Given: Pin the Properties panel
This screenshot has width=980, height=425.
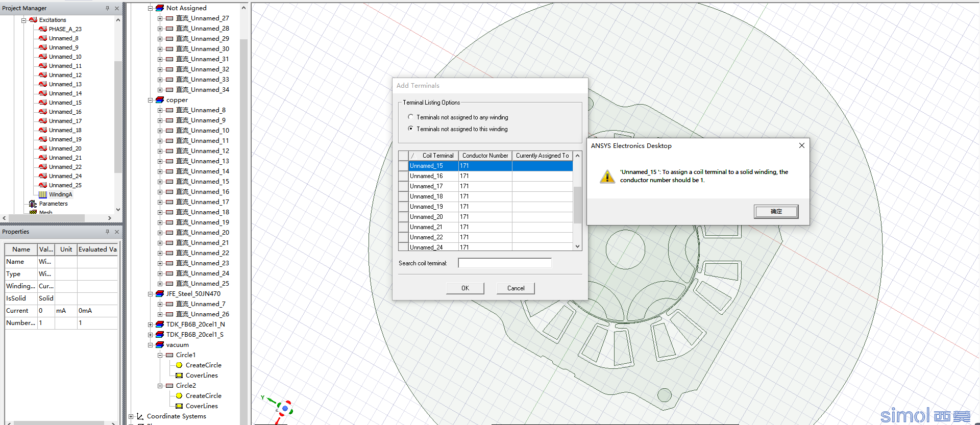Looking at the screenshot, I should pyautogui.click(x=107, y=232).
